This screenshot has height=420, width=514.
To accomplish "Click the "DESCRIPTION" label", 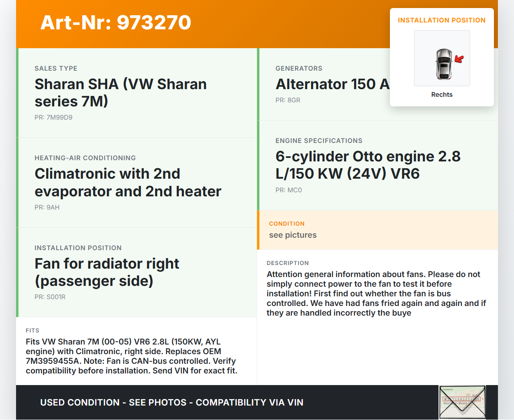I will (x=288, y=263).
